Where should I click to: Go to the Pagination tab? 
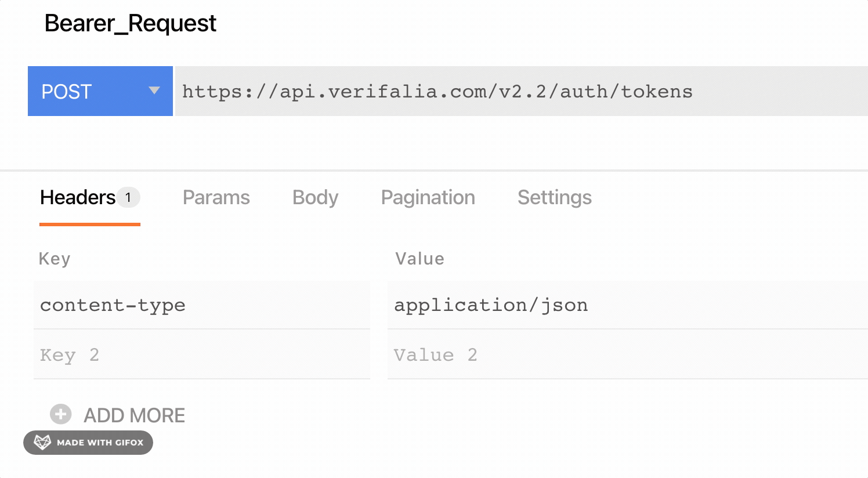coord(428,198)
